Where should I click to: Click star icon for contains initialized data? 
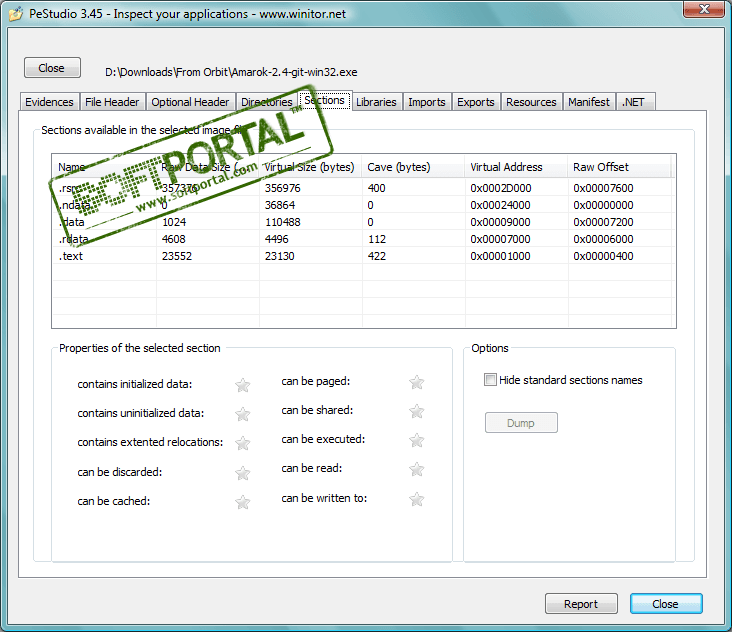point(243,385)
